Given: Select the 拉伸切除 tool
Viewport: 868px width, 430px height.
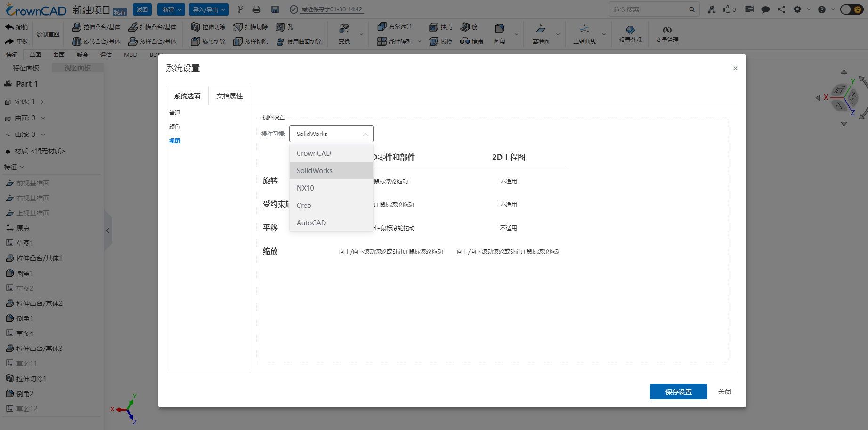Looking at the screenshot, I should click(208, 27).
